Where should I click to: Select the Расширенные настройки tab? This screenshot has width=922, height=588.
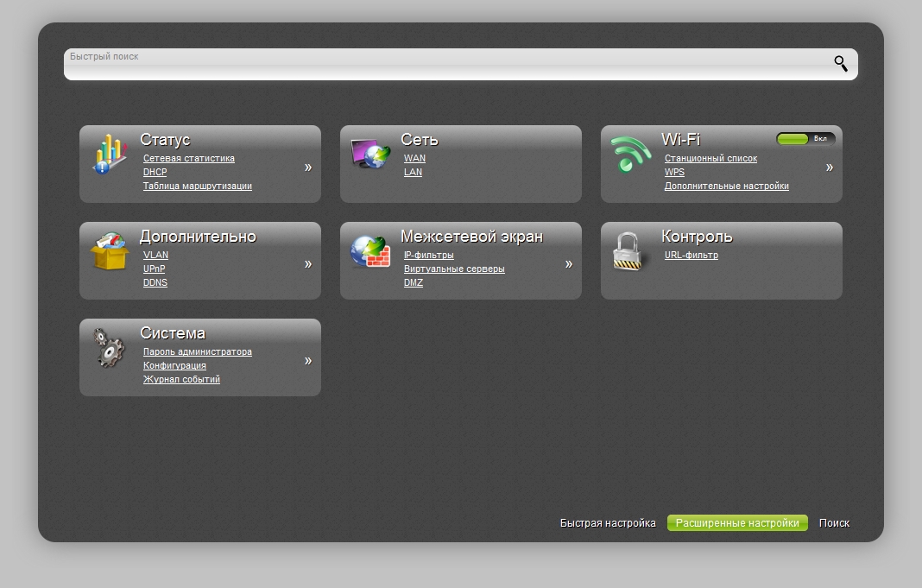pos(737,523)
